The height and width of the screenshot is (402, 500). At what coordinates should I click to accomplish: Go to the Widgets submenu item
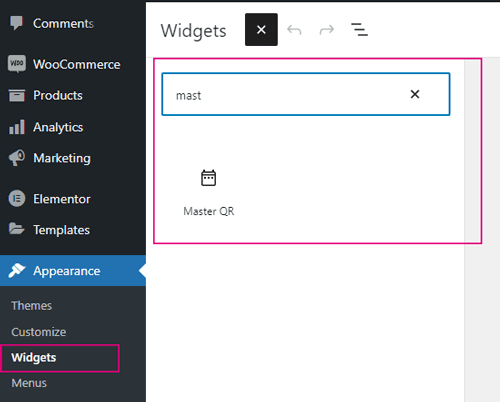click(x=34, y=358)
